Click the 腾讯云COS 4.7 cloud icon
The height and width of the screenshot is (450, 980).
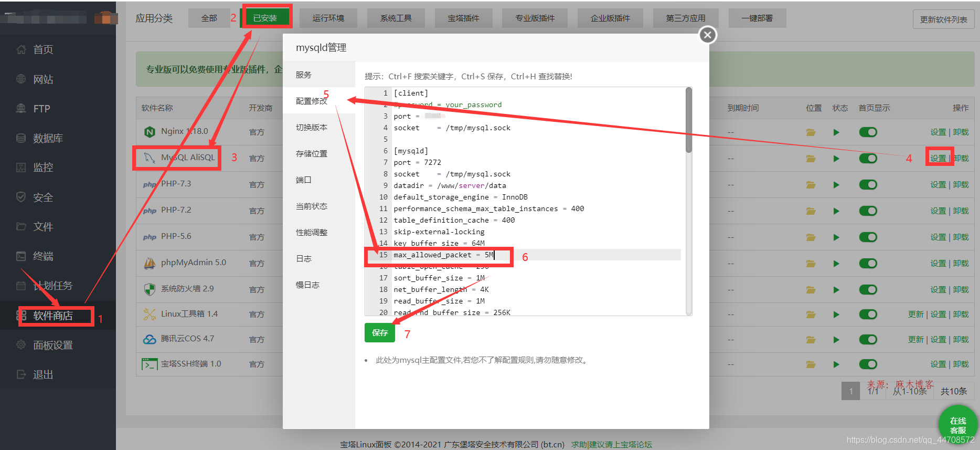[150, 339]
